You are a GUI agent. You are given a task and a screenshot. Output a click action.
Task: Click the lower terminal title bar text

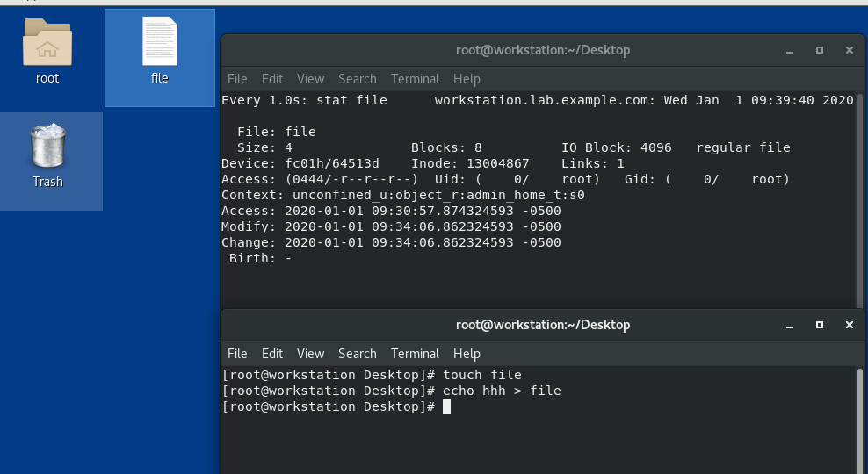tap(543, 325)
